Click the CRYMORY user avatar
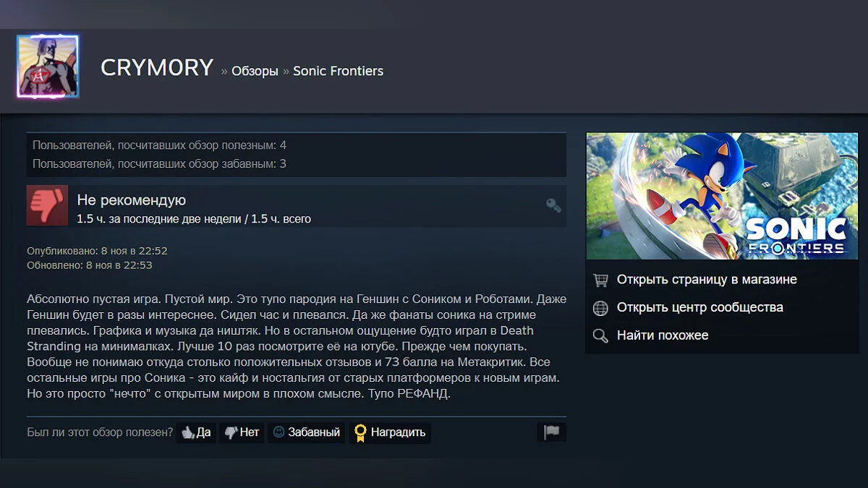This screenshot has width=868, height=488. [x=48, y=66]
